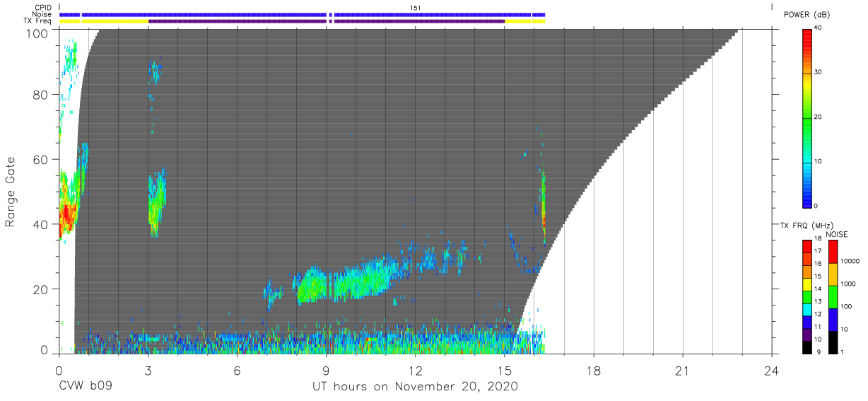Image resolution: width=868 pixels, height=401 pixels.
Task: Click the 21 tick on the UT hours axis
Action: point(683,370)
